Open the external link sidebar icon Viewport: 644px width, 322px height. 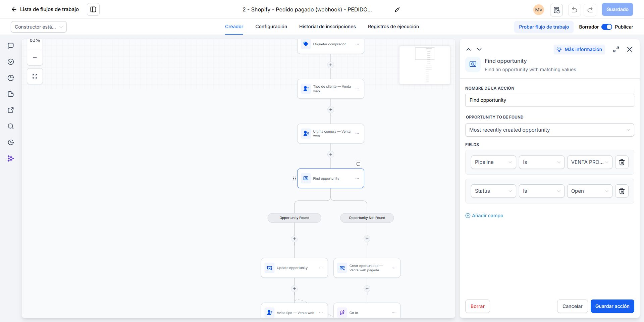[x=11, y=110]
